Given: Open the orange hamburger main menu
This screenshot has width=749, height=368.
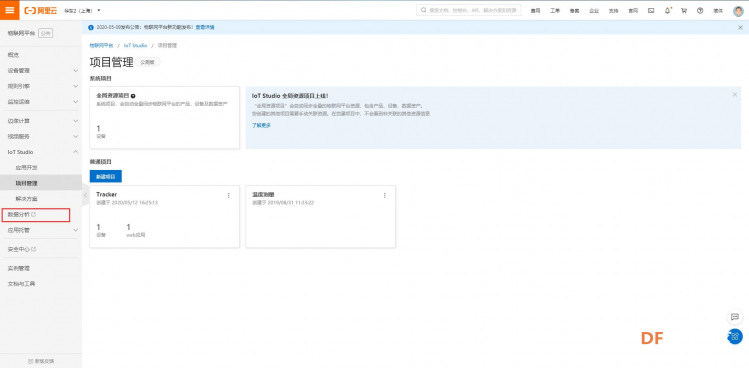Looking at the screenshot, I should [x=10, y=10].
